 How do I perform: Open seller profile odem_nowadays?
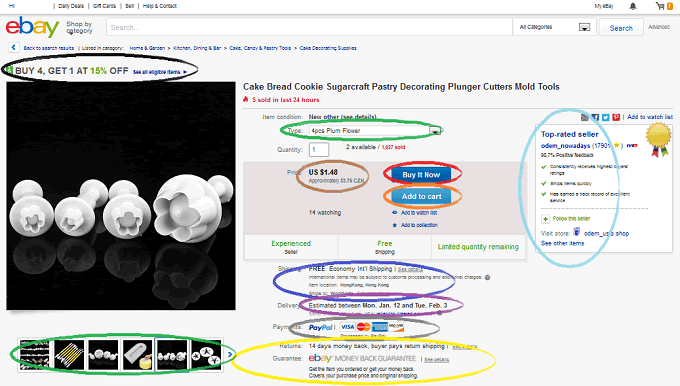[565, 146]
